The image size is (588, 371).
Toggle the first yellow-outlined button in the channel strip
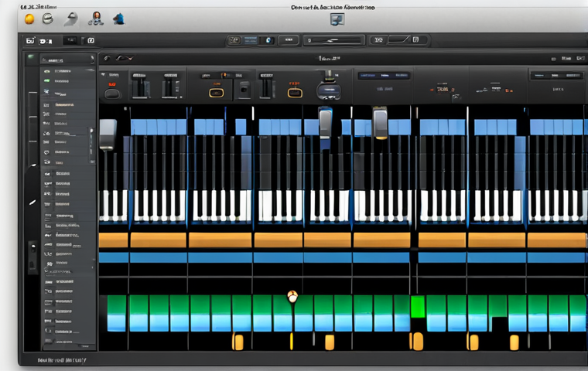(x=216, y=93)
